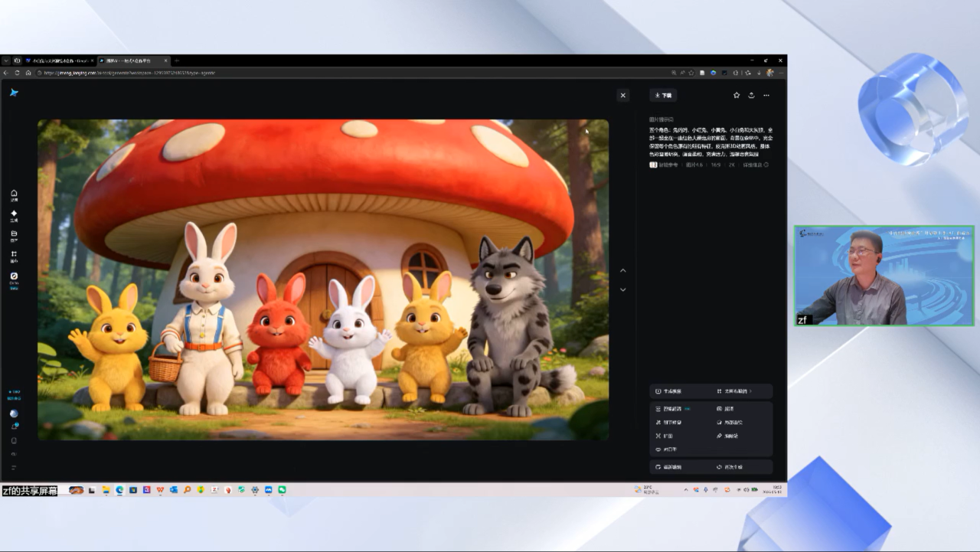Go to previous image with up chevron
The image size is (980, 552).
622,270
